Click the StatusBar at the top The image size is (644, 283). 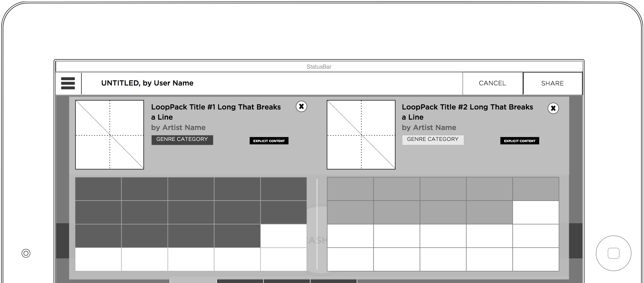pos(319,66)
